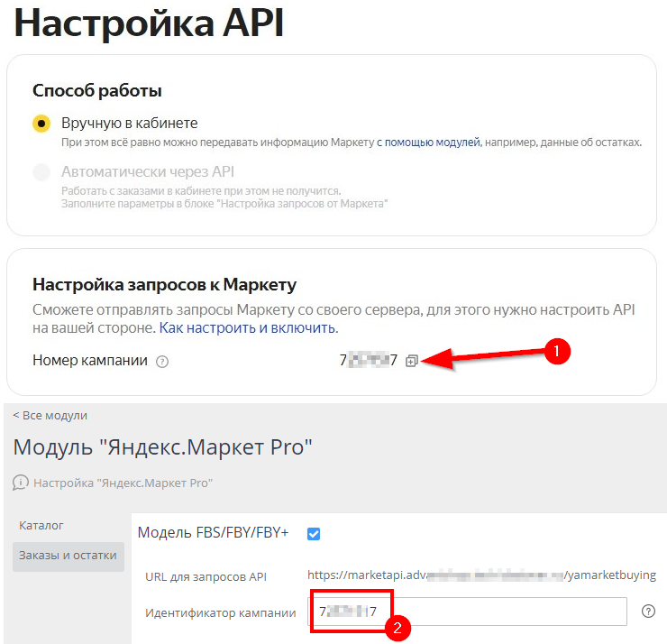667x644 pixels.
Task: Select "Вручную в кабинете" radio option
Action: tap(41, 124)
